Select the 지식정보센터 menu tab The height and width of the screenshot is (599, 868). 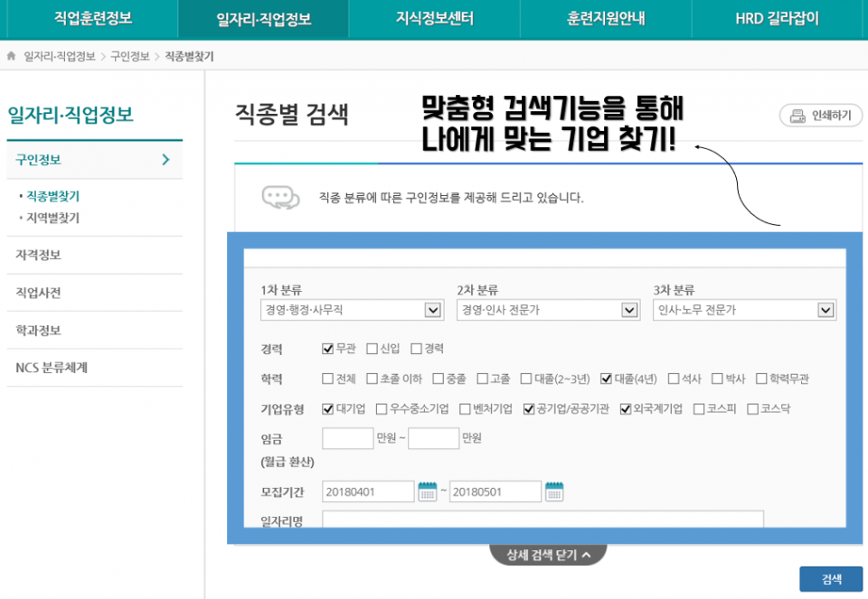click(x=434, y=19)
